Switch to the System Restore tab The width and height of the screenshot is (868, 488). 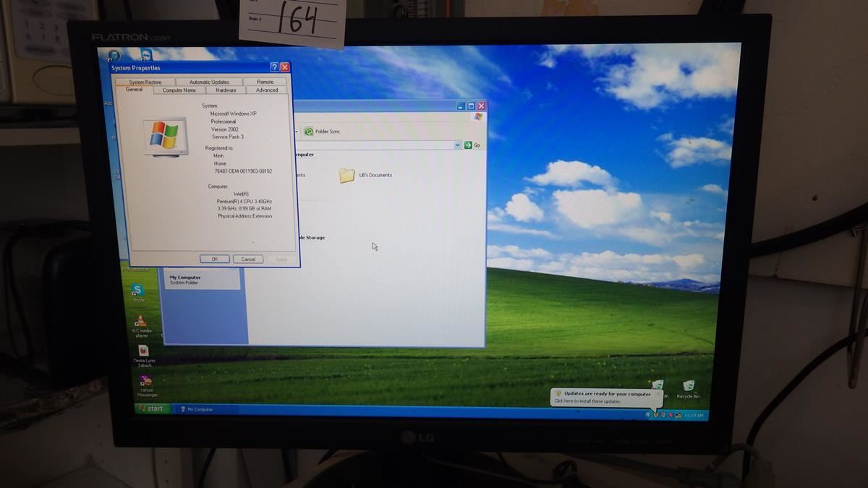coord(145,82)
